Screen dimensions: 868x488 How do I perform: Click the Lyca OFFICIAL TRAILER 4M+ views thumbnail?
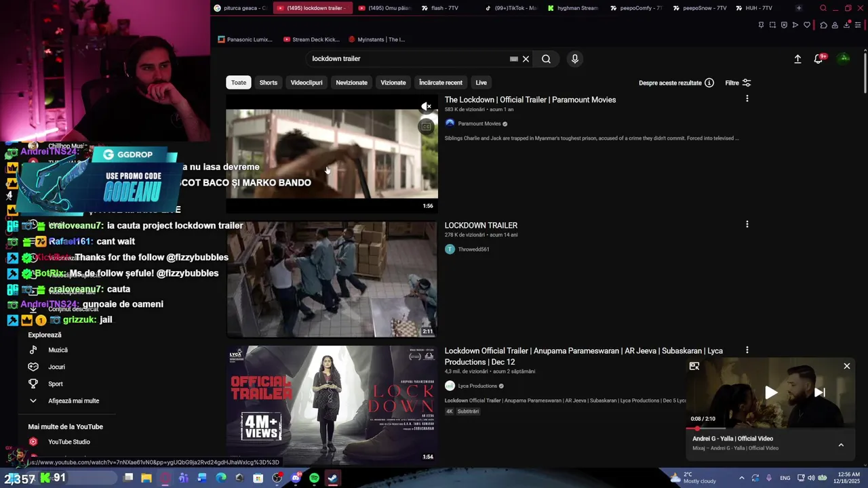tap(332, 405)
